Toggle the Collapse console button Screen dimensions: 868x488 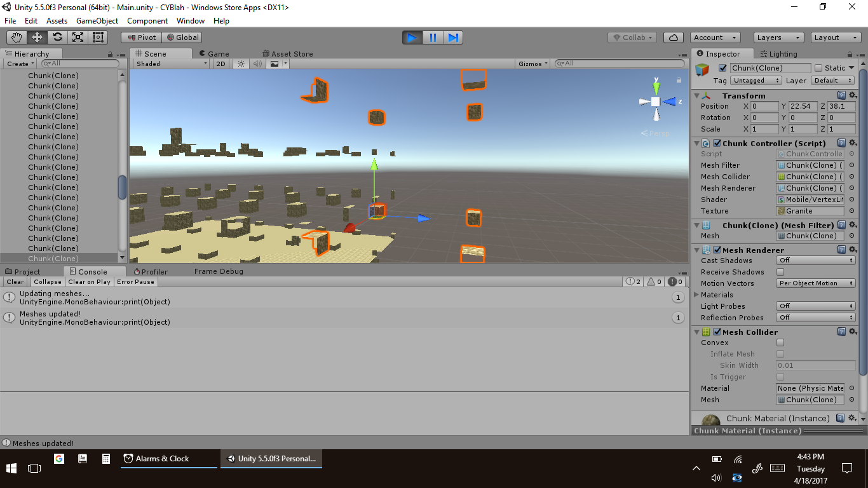pos(48,281)
